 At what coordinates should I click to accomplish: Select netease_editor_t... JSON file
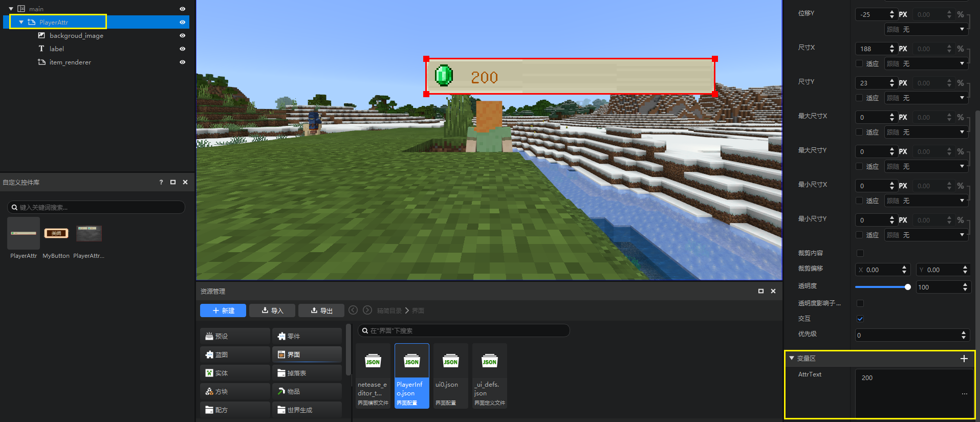373,376
